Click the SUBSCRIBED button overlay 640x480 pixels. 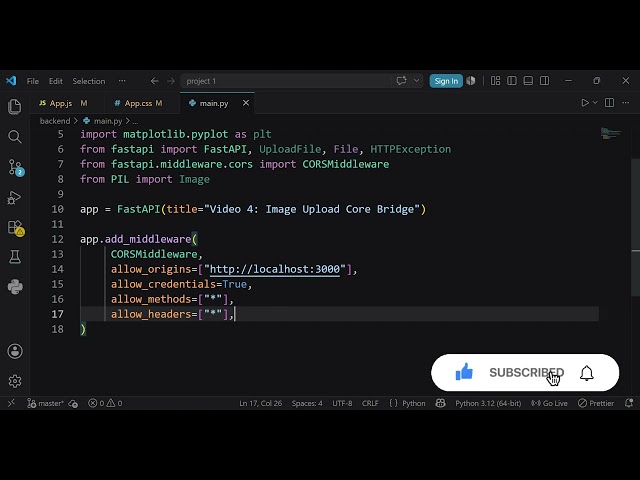pyautogui.click(x=526, y=372)
